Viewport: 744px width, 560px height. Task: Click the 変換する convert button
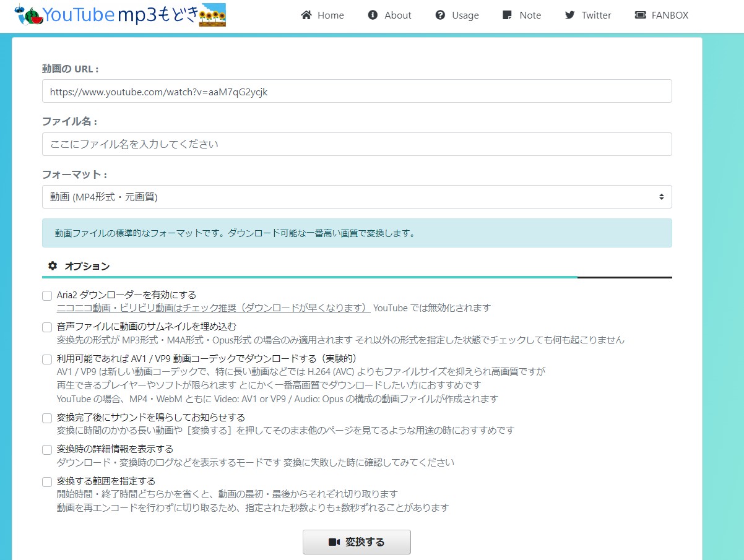pyautogui.click(x=357, y=542)
